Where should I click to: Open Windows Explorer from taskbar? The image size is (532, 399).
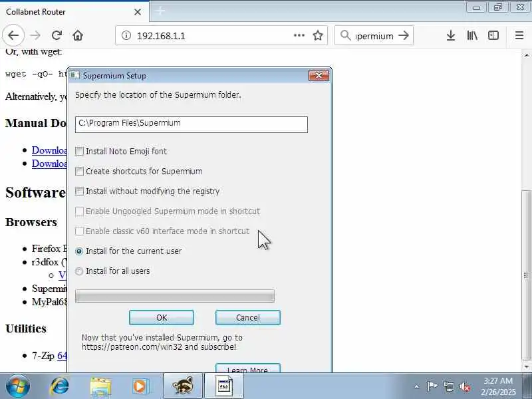pos(100,386)
